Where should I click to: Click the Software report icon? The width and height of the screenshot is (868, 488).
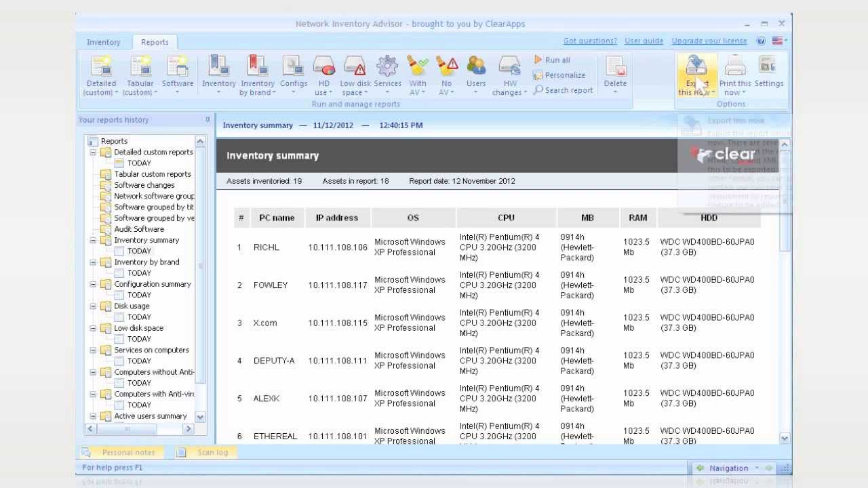tap(178, 66)
